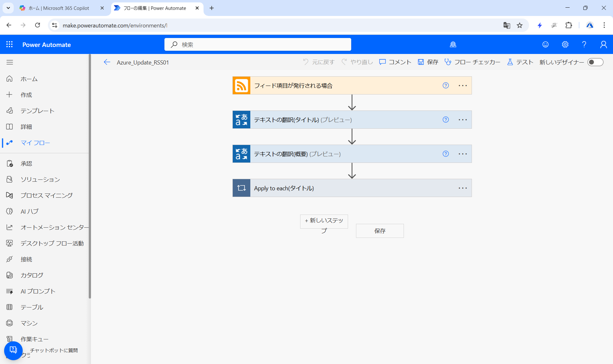Open the settings gear in the header

coord(565,44)
